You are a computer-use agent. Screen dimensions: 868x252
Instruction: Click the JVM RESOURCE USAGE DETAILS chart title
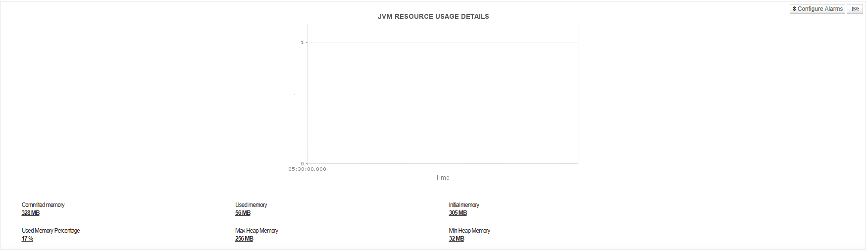(433, 16)
